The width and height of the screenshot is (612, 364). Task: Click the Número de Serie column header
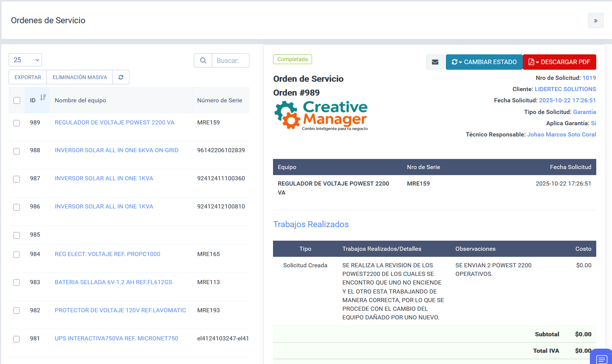(219, 100)
